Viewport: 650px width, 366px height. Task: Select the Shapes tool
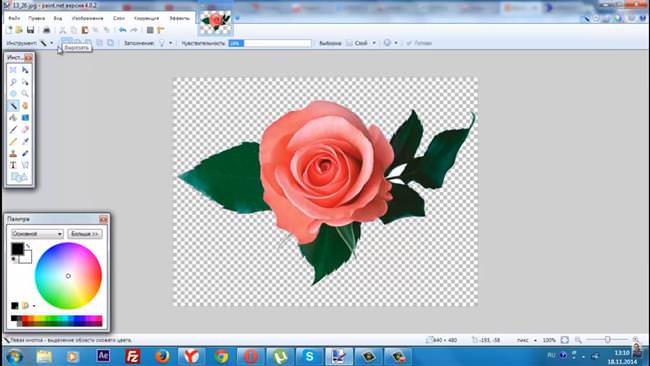coord(19,177)
